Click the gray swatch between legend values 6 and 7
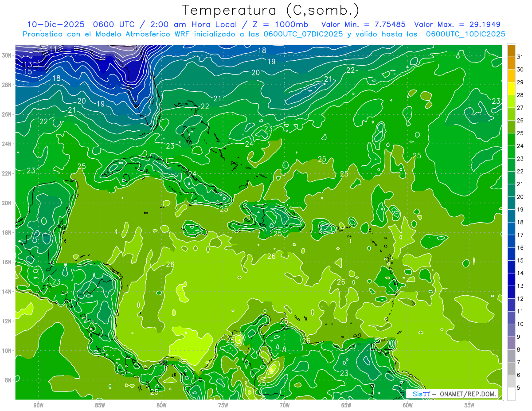Viewport: 532px width, 411px height. coord(511,368)
